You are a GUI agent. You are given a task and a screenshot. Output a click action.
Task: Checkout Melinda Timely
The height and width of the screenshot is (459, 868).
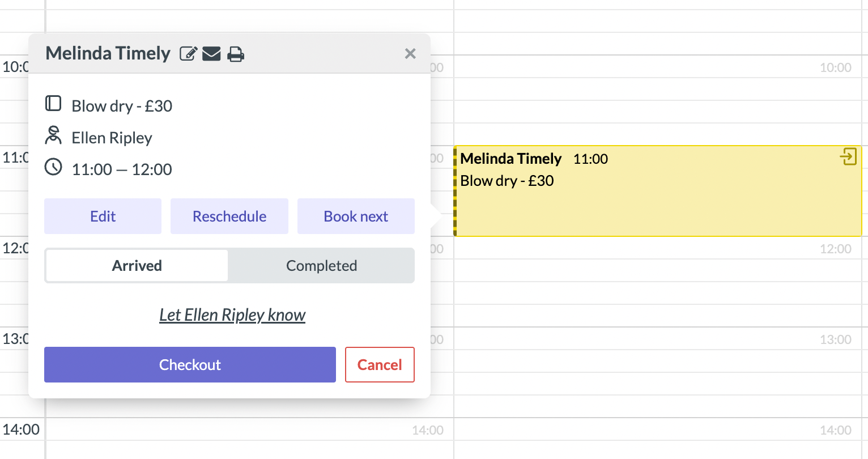tap(189, 364)
